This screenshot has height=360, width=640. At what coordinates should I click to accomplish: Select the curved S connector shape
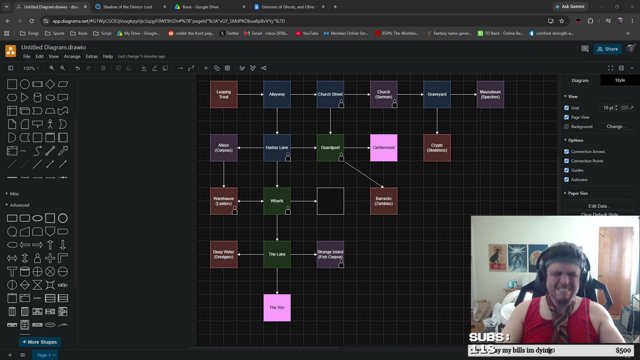[x=37, y=151]
